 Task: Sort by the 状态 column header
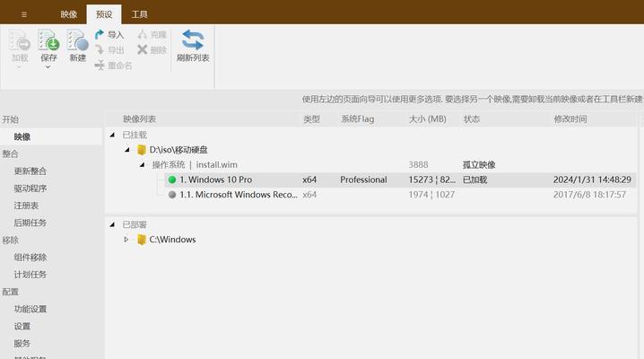(472, 119)
